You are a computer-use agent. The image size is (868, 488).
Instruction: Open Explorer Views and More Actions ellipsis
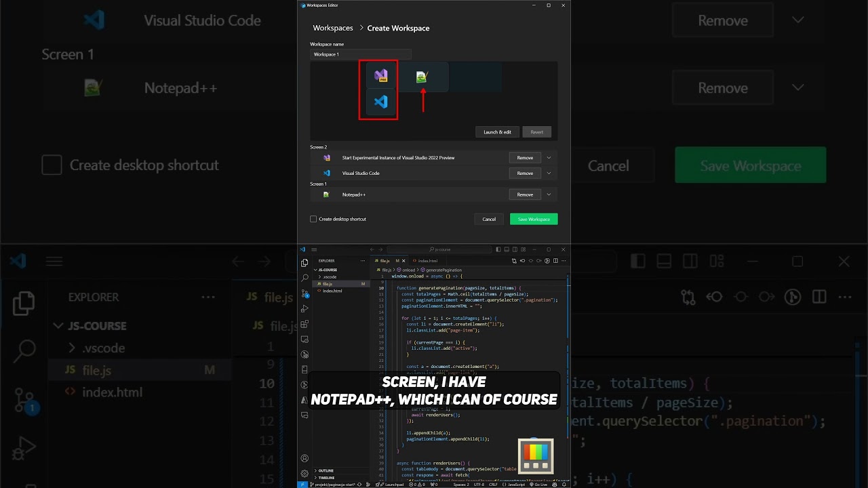point(363,260)
